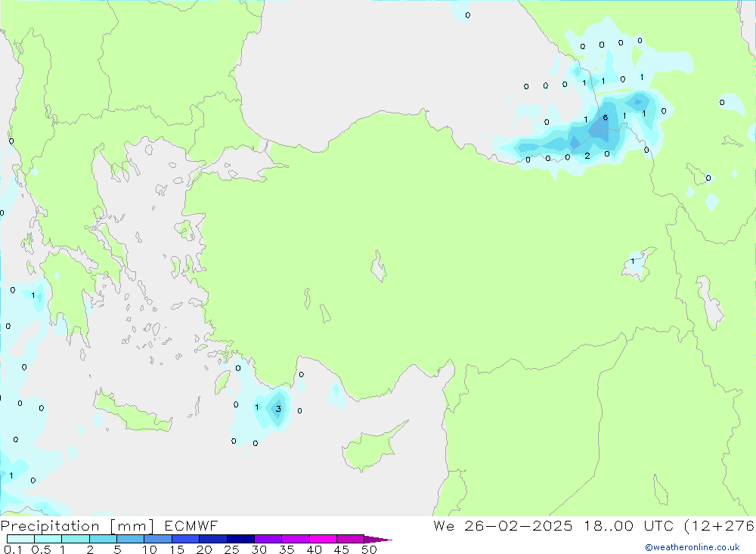Click the '[mm]' unit label
This screenshot has height=554, width=756.
pyautogui.click(x=132, y=526)
